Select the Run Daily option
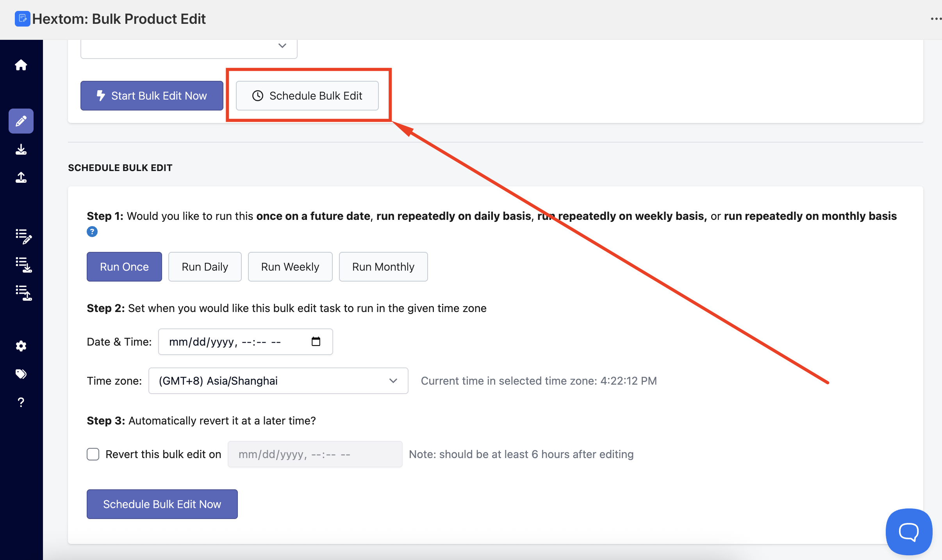The width and height of the screenshot is (942, 560). tap(205, 267)
